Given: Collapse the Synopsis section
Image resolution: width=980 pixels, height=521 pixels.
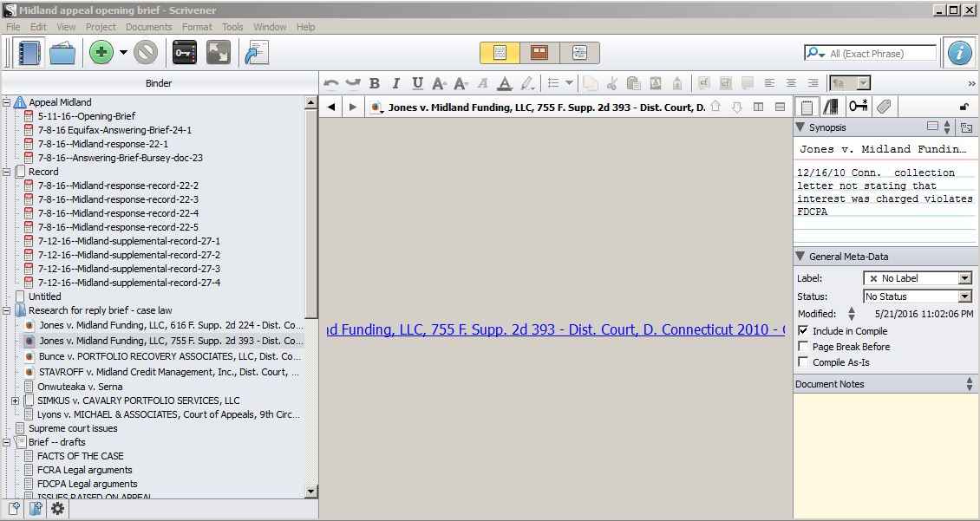Looking at the screenshot, I should pos(800,127).
